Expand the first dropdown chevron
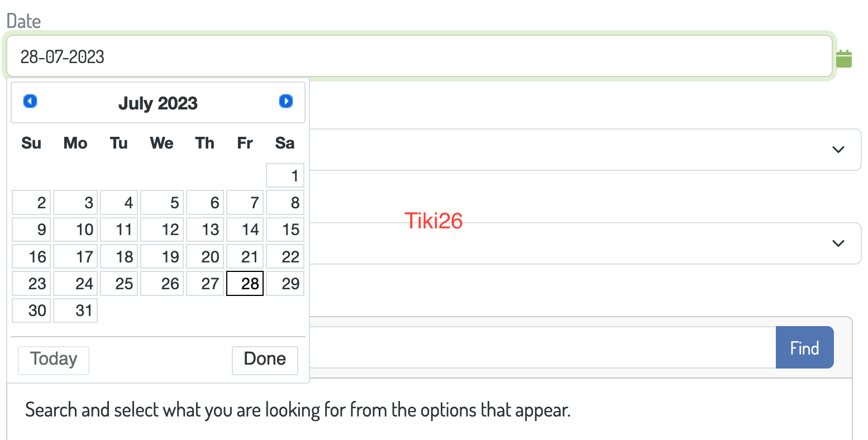The width and height of the screenshot is (868, 440). [838, 150]
